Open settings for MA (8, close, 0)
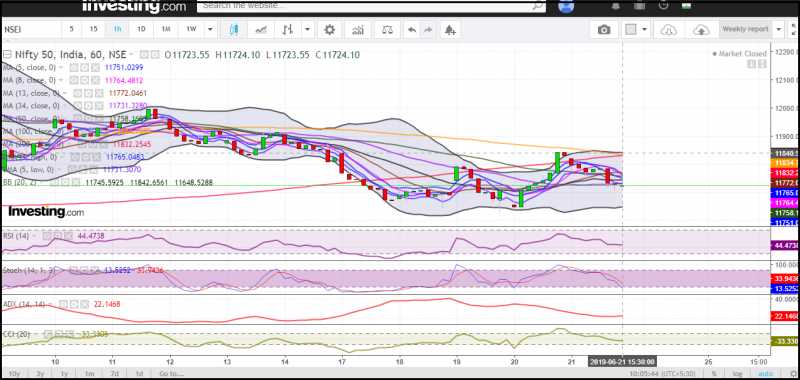 (84, 80)
